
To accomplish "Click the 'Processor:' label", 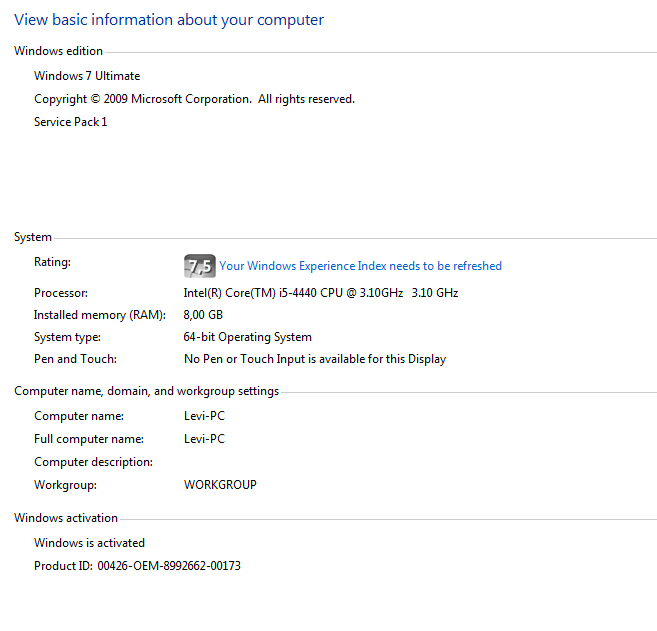I will [61, 293].
